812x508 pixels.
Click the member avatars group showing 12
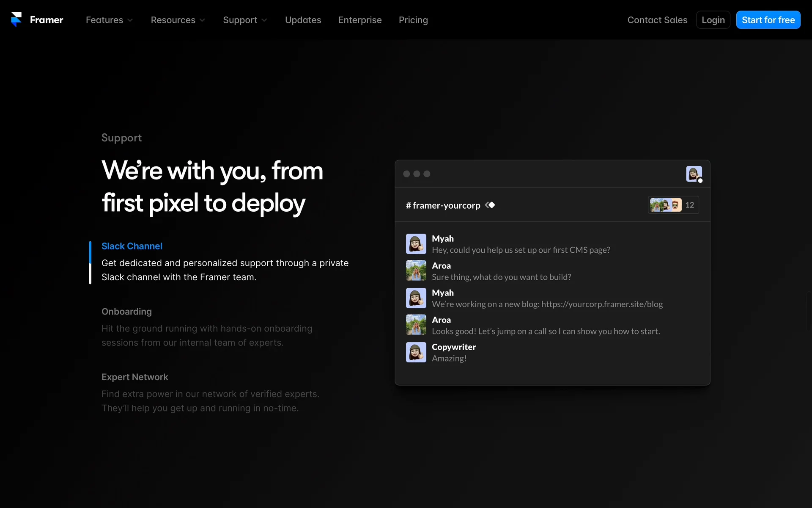[673, 205]
